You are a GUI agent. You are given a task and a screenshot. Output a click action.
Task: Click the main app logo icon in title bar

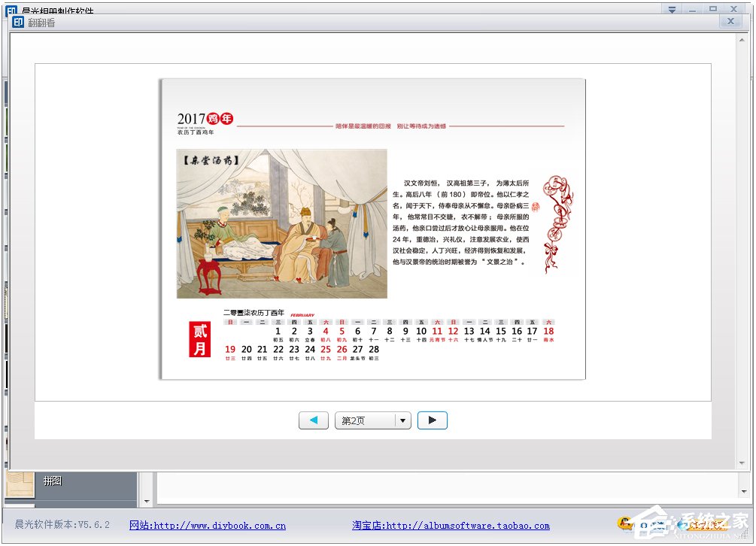tap(11, 11)
